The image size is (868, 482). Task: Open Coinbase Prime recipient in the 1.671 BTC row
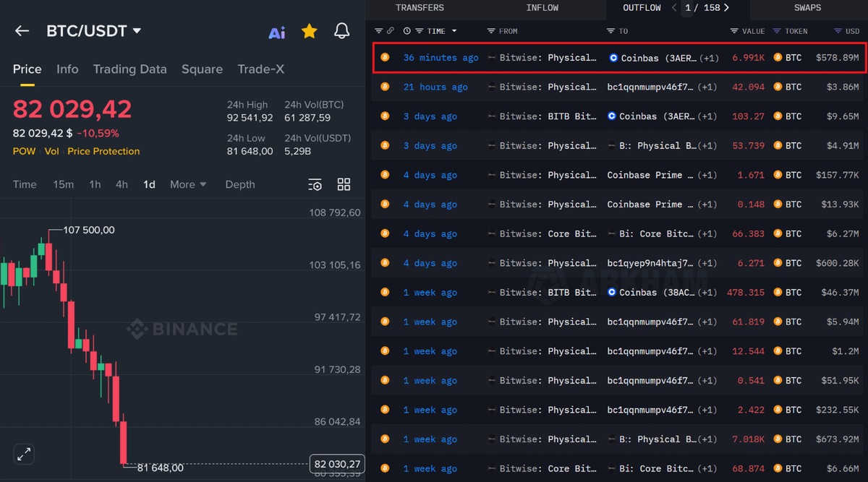[650, 175]
